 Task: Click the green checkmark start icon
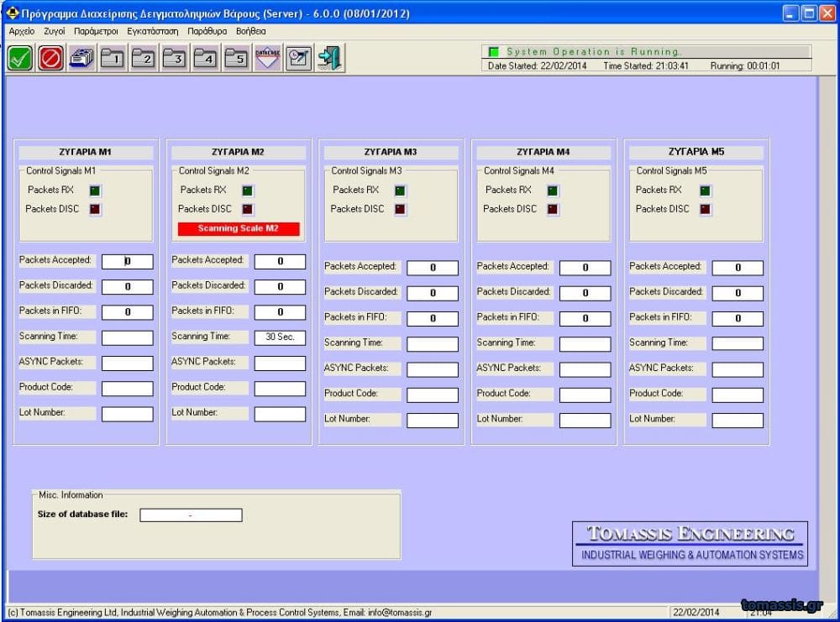[20, 59]
